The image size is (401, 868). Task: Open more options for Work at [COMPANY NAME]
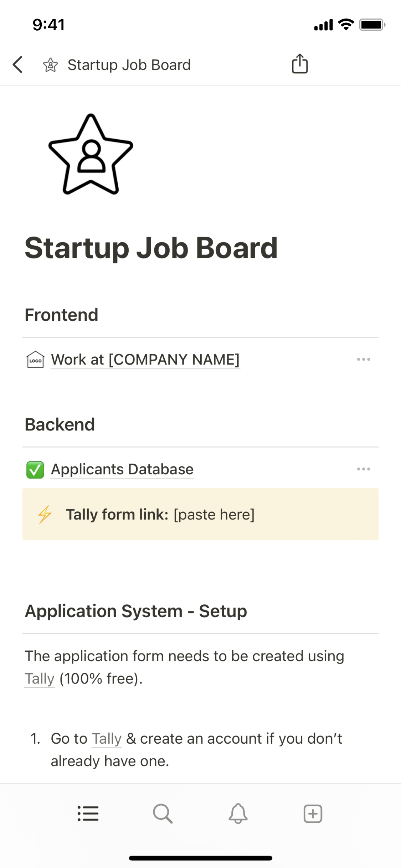(x=363, y=360)
